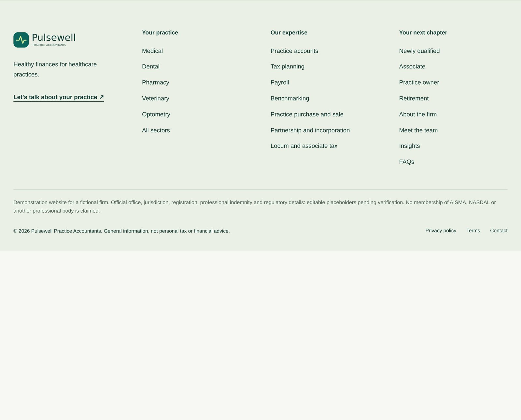Open the Benchmarking page
Viewport: 521px width, 420px height.
290,98
